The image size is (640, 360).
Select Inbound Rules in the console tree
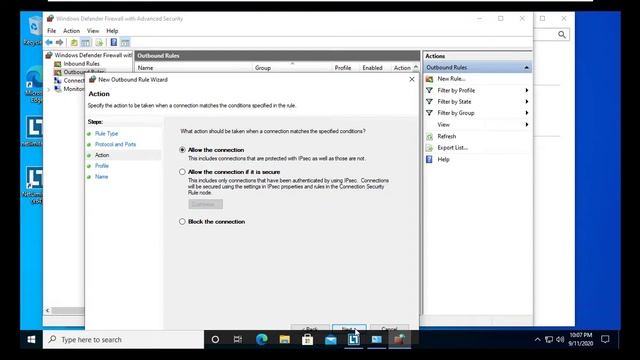[x=82, y=64]
